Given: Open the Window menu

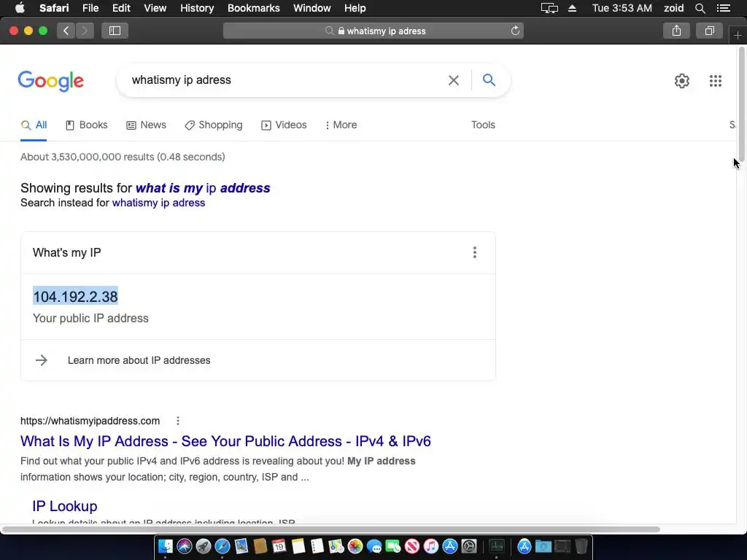Looking at the screenshot, I should click(x=312, y=8).
